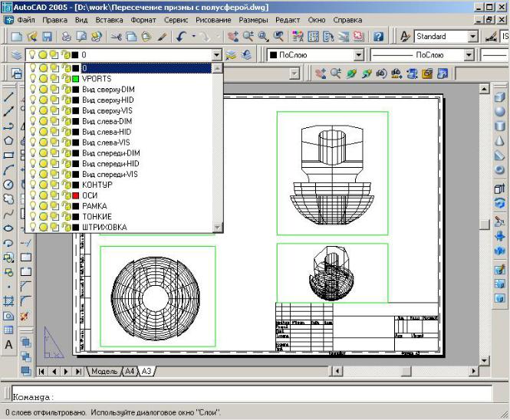The width and height of the screenshot is (510, 420).
Task: Toggle lightbulb for layer ОСИ
Action: (32, 195)
